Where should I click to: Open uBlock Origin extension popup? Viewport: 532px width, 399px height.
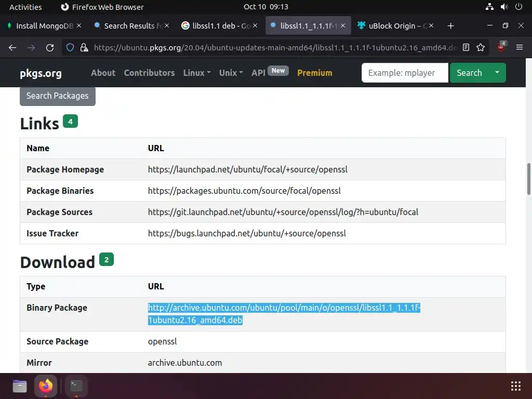tap(501, 47)
